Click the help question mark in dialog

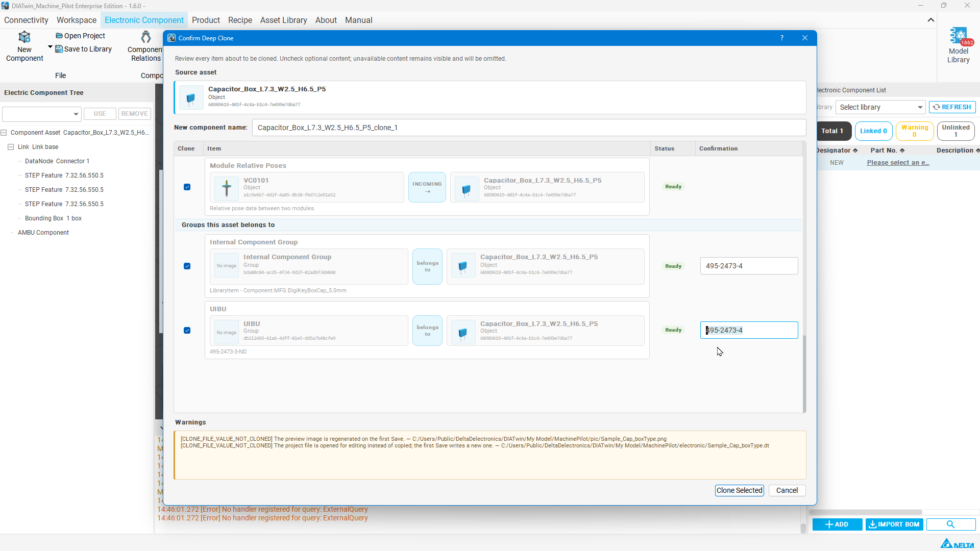(782, 38)
